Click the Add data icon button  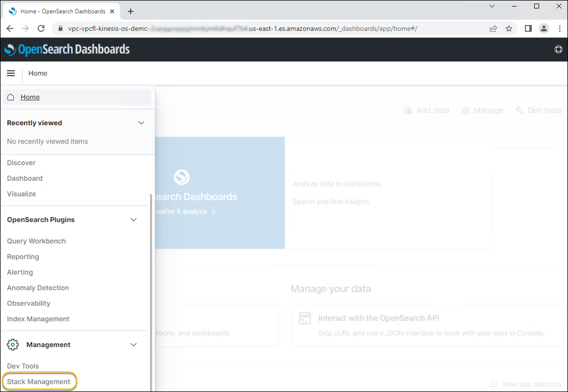tap(408, 110)
